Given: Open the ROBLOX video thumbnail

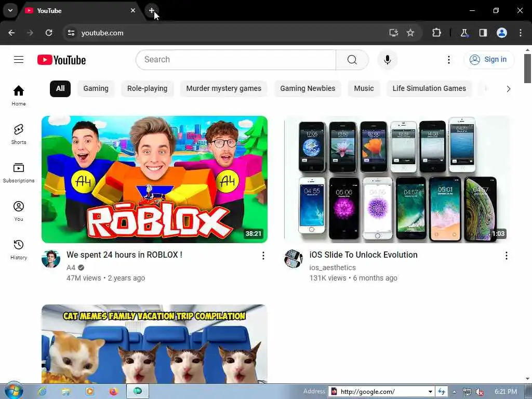Looking at the screenshot, I should tap(154, 179).
